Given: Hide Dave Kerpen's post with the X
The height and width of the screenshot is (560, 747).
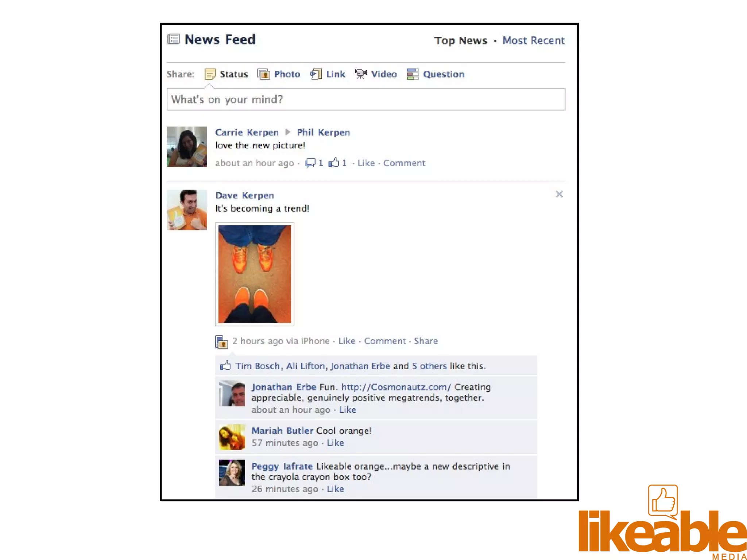Looking at the screenshot, I should pos(559,194).
